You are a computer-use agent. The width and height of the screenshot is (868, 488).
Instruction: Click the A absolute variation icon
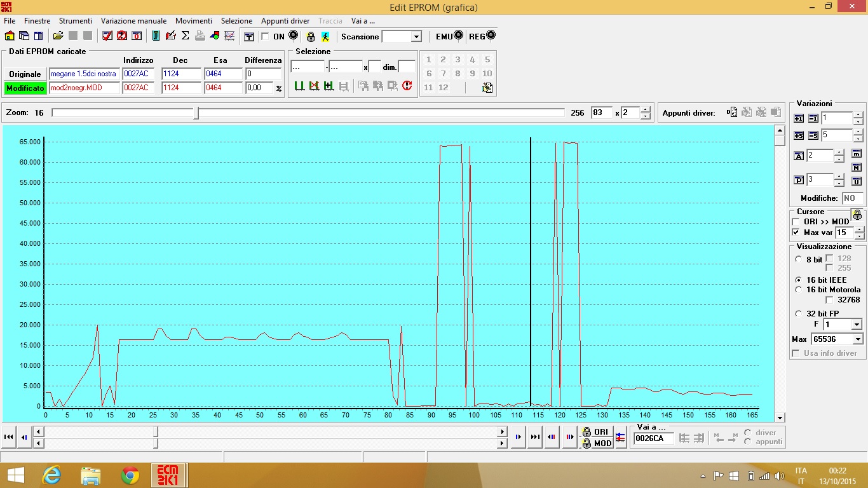tap(799, 156)
